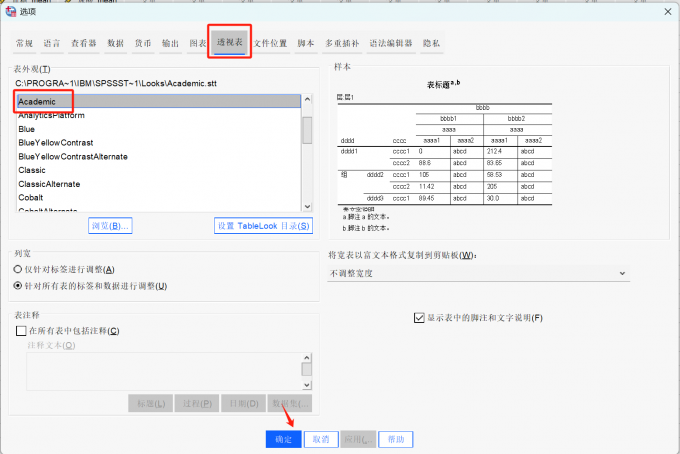Switch to the 脚本 tab
Screen dimensions: 680x454
(306, 43)
